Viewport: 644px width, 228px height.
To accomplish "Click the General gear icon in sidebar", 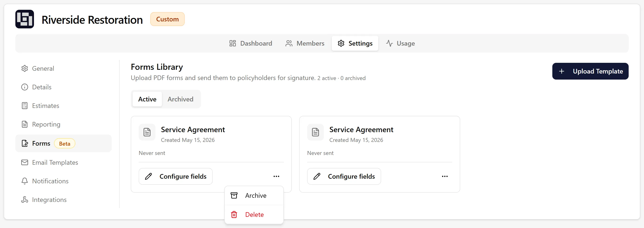I will point(24,68).
